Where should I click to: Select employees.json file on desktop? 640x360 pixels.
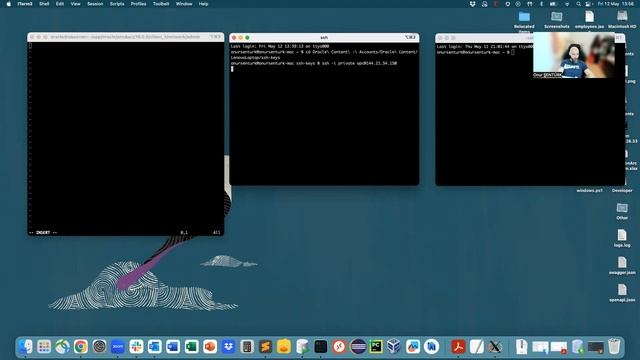[589, 17]
